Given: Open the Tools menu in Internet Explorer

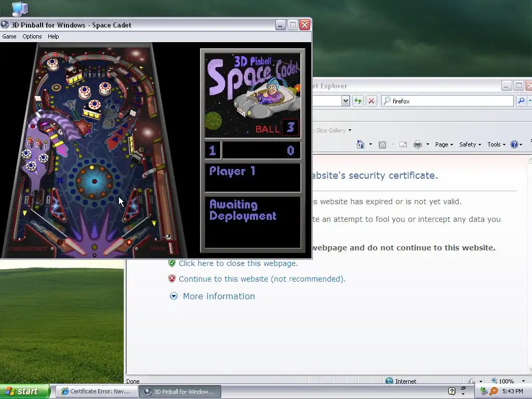Looking at the screenshot, I should 496,144.
